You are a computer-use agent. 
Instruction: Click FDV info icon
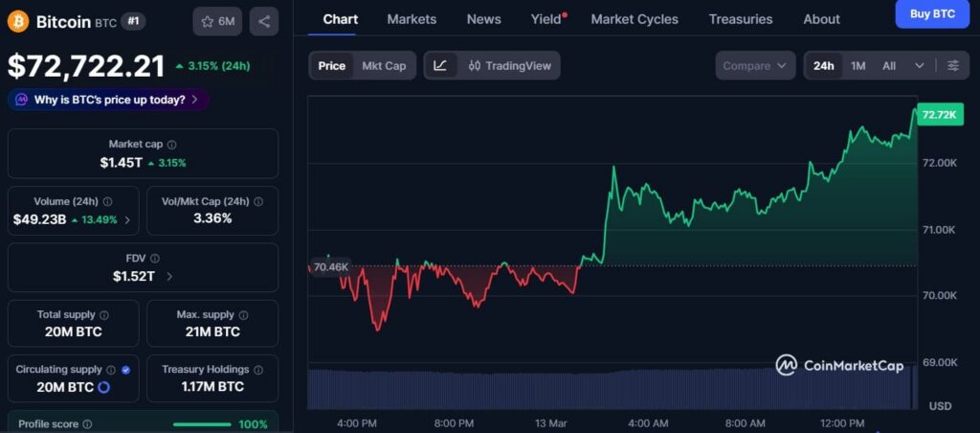coord(155,259)
